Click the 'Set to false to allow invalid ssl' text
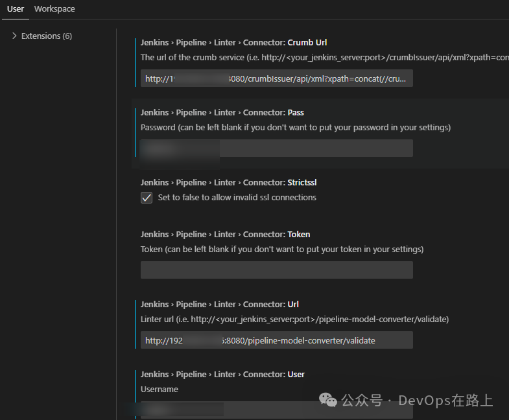The height and width of the screenshot is (420, 509). pos(237,197)
